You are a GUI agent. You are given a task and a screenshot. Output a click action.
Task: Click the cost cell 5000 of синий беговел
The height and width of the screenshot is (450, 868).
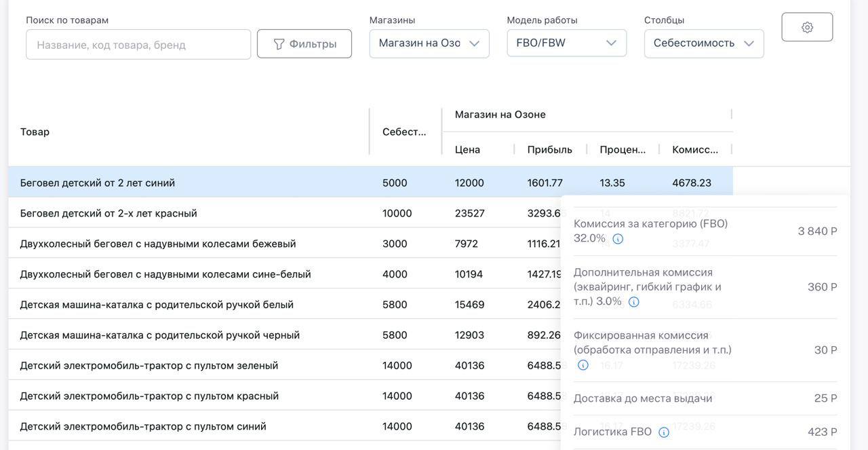click(x=395, y=183)
